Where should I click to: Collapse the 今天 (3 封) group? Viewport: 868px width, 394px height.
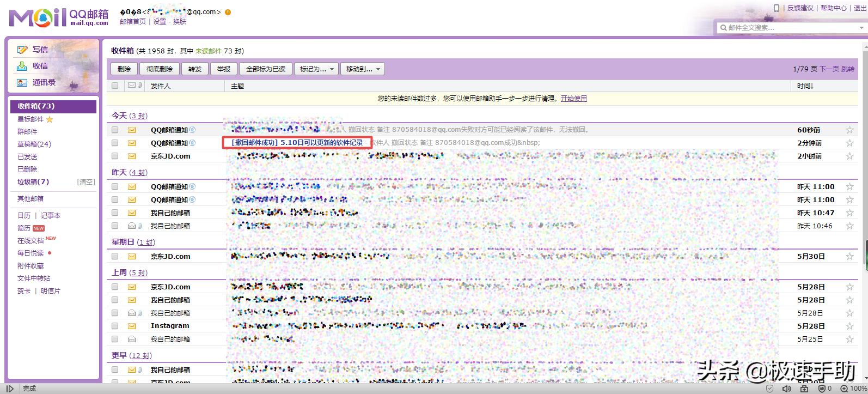click(x=129, y=116)
